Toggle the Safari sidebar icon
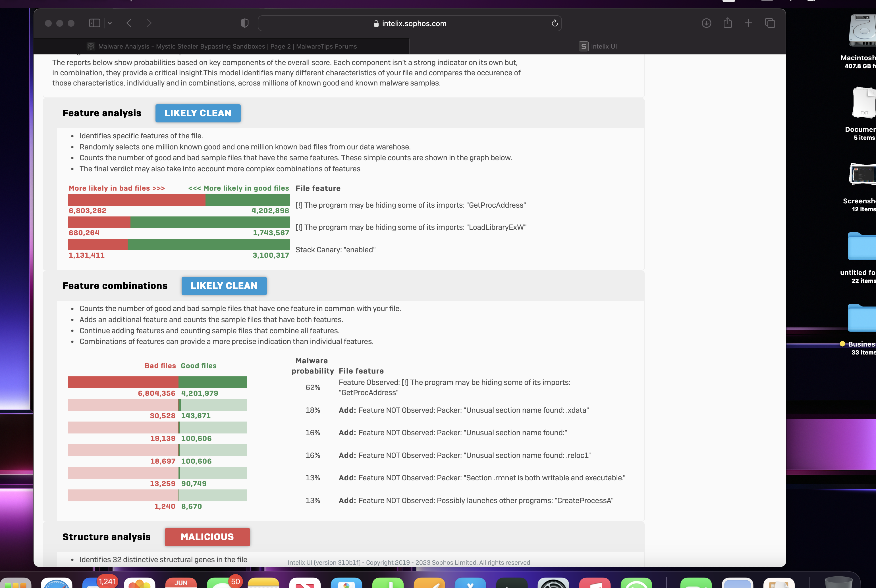Image resolution: width=876 pixels, height=588 pixels. (95, 23)
